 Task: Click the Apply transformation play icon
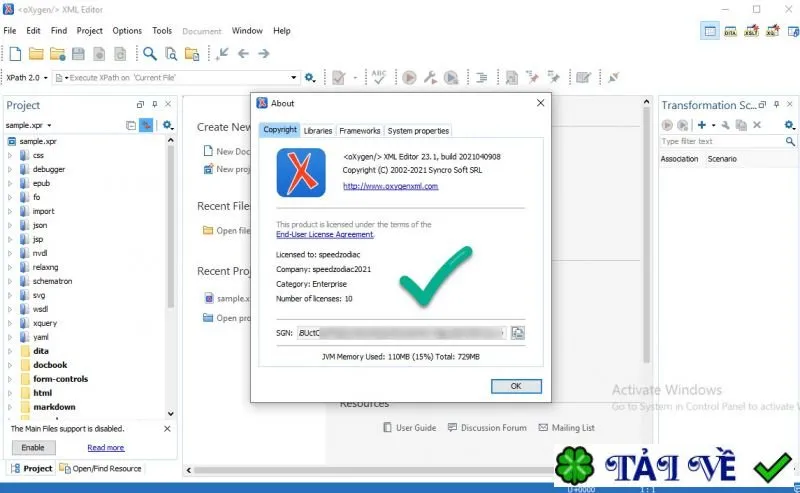[x=409, y=78]
